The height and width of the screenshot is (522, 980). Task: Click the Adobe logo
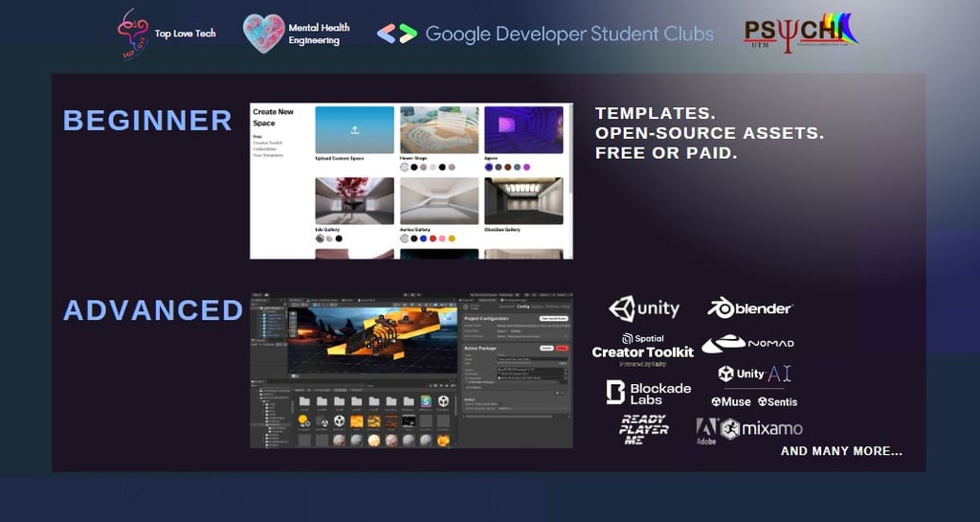[706, 431]
